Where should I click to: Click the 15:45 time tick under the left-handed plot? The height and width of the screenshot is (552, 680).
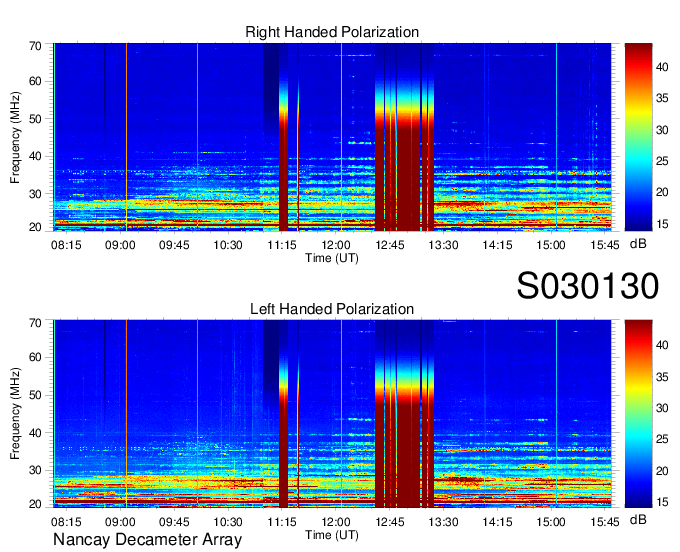coord(605,522)
